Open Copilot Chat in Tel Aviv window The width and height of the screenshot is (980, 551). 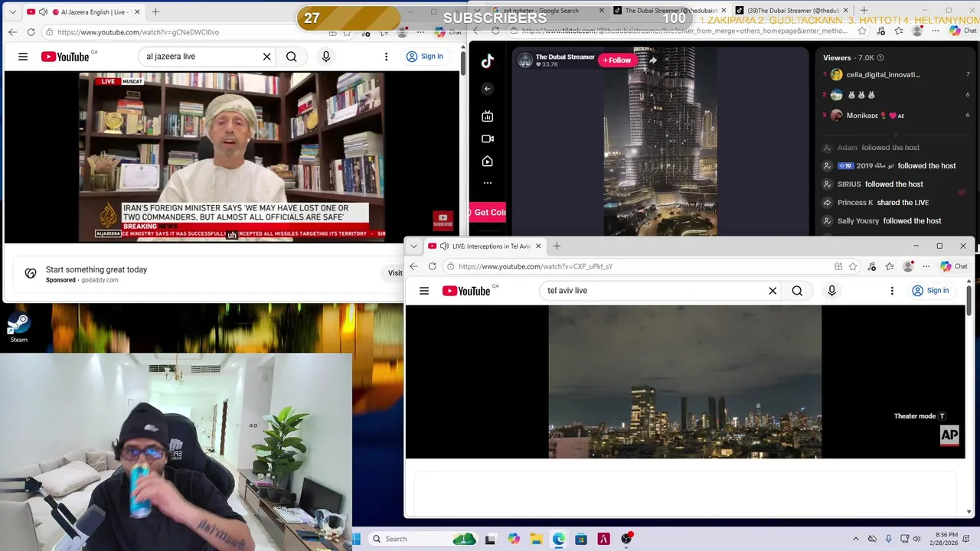(954, 266)
